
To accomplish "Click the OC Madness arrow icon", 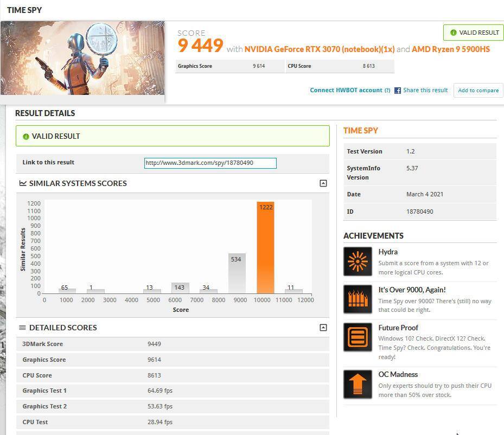I will click(x=358, y=384).
